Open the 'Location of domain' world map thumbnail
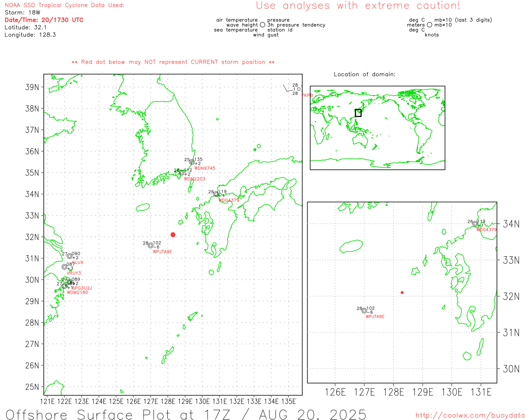Image resolution: width=525 pixels, height=420 pixels. [377, 128]
